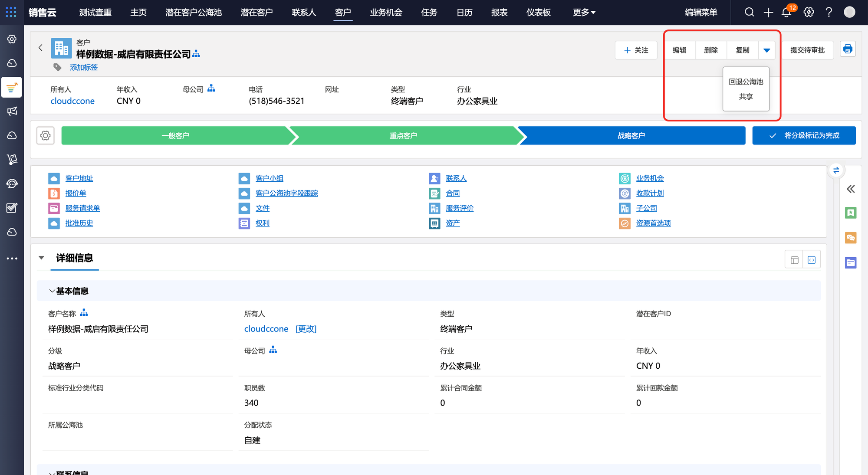Expand the 更多 menu in navbar

coord(584,13)
